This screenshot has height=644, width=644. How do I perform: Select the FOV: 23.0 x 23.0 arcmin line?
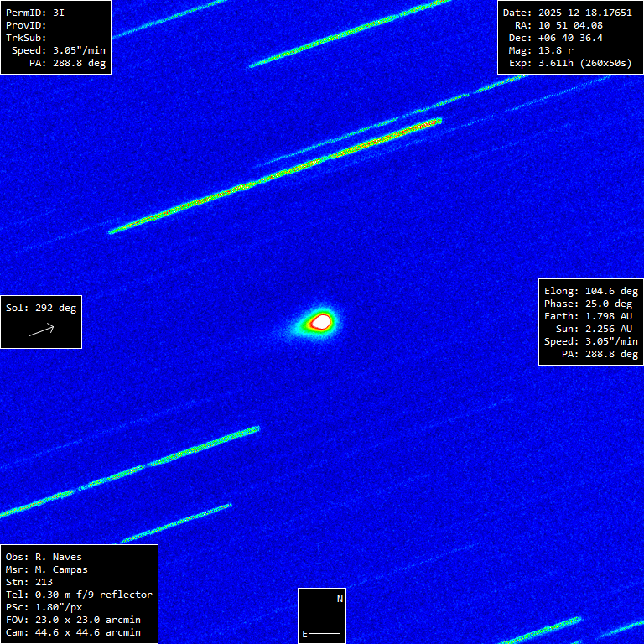(x=73, y=620)
